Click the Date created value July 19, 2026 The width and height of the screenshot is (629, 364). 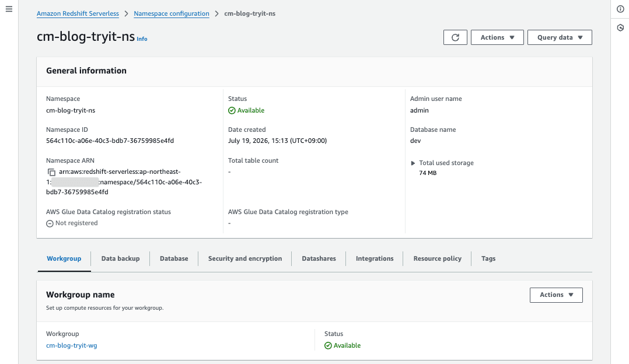click(x=278, y=141)
